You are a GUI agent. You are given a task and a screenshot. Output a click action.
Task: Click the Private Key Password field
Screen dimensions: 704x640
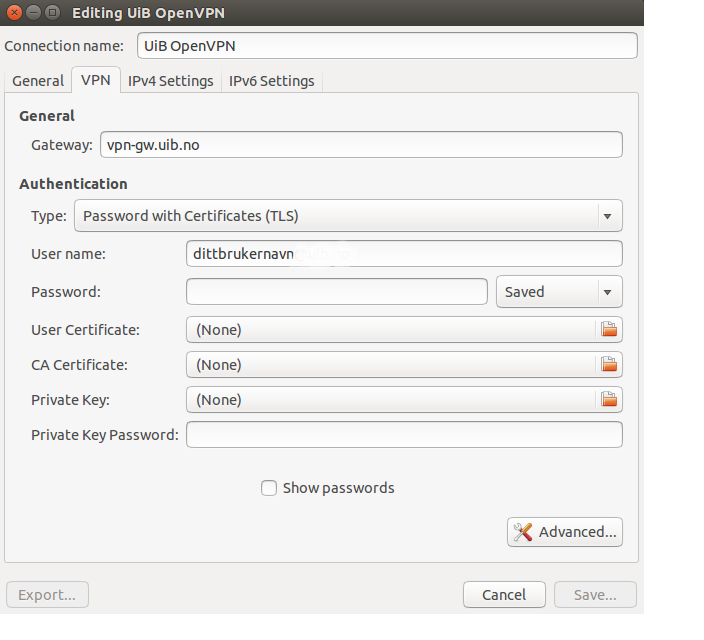pyautogui.click(x=404, y=435)
